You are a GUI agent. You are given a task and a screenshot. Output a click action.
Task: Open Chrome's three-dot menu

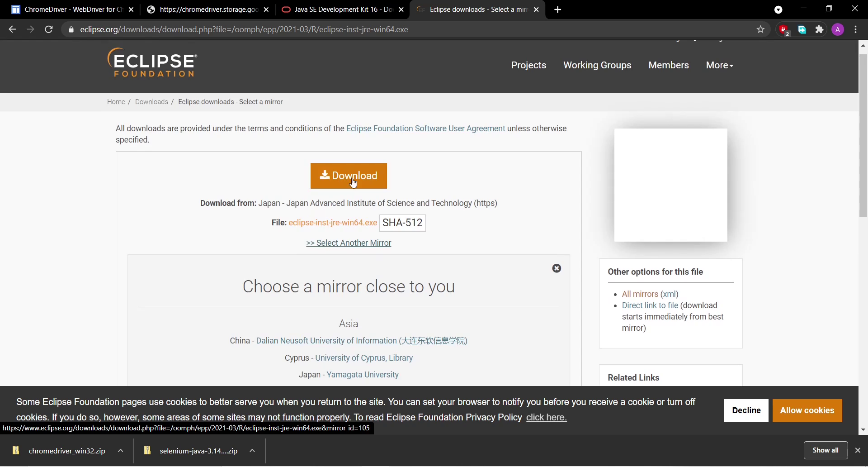point(856,29)
